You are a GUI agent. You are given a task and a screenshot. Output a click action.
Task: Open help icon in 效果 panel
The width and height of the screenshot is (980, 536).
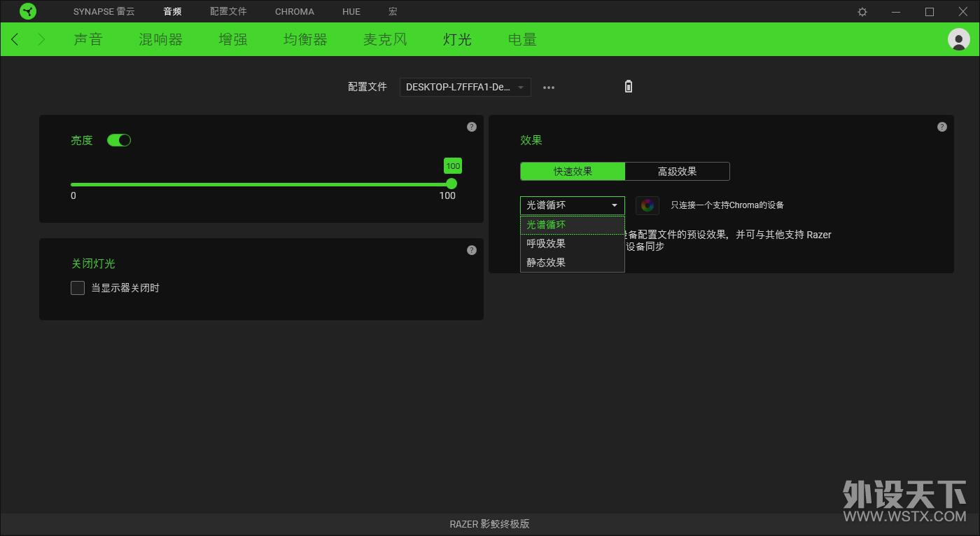[942, 127]
